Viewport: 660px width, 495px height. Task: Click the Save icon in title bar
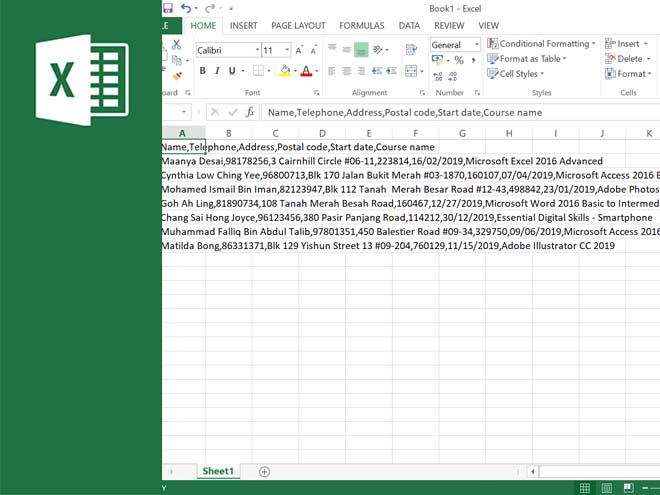(x=168, y=8)
